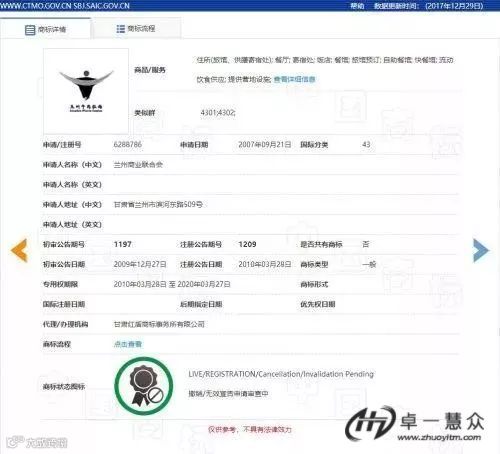
Task: Select status text 撤销/无效宣告申请审查中
Action: pos(228,394)
